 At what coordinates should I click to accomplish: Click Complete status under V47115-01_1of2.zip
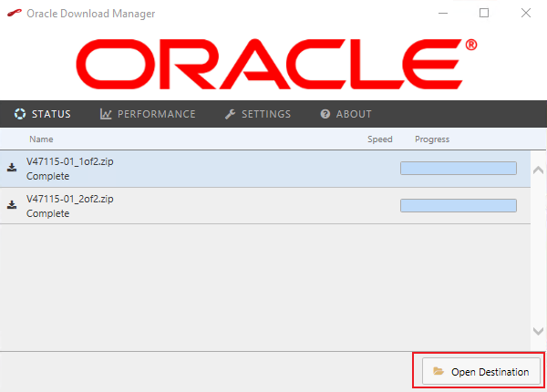47,176
